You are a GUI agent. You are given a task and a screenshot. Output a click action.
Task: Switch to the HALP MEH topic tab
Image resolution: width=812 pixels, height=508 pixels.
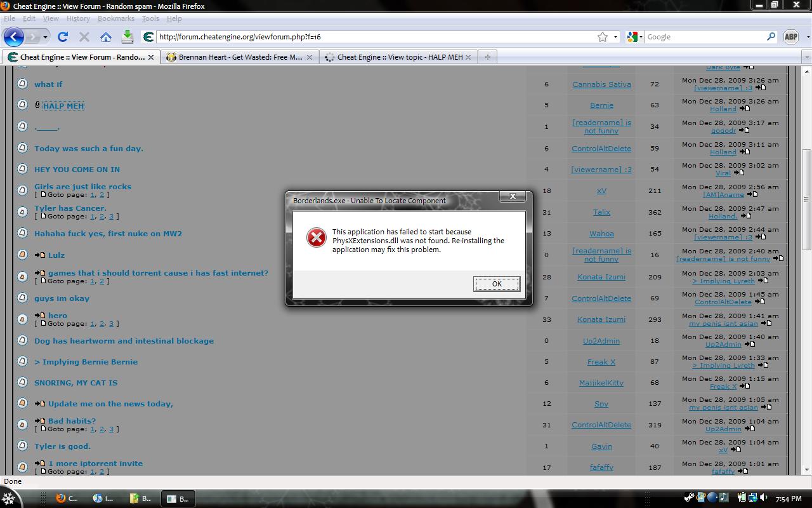click(x=398, y=57)
